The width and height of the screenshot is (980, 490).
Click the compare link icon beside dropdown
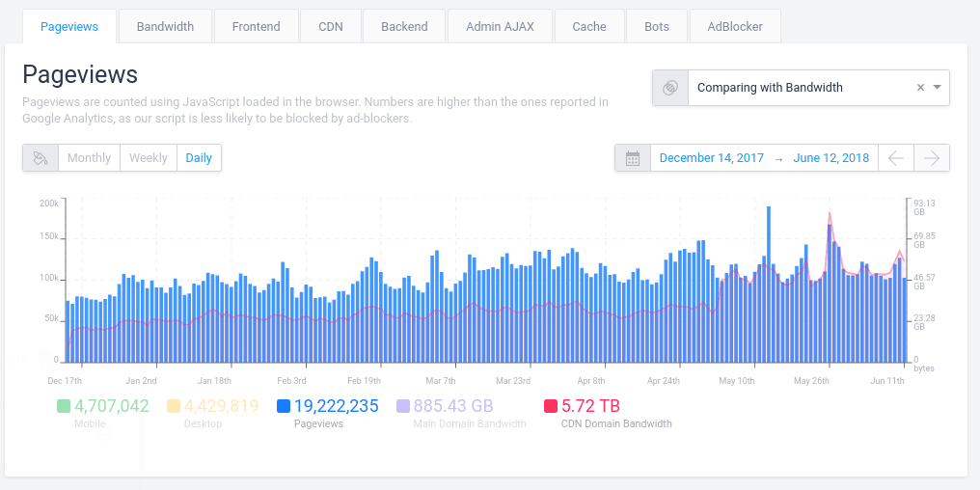(x=670, y=88)
